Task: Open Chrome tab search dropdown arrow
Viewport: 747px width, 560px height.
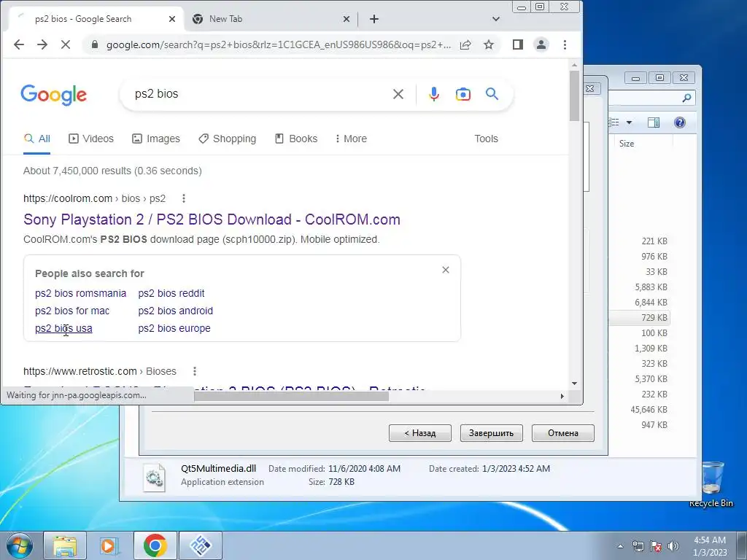Action: (496, 19)
